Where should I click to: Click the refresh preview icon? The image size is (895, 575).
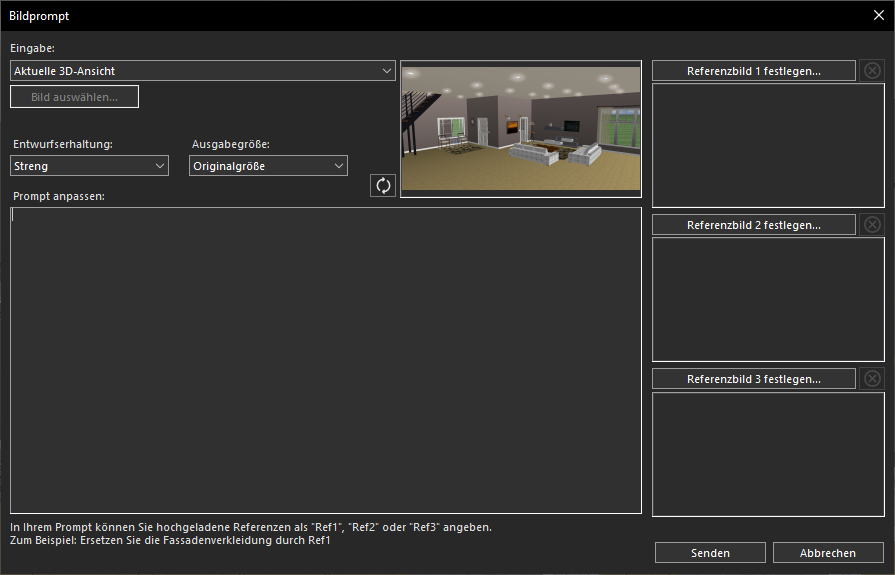pyautogui.click(x=383, y=186)
